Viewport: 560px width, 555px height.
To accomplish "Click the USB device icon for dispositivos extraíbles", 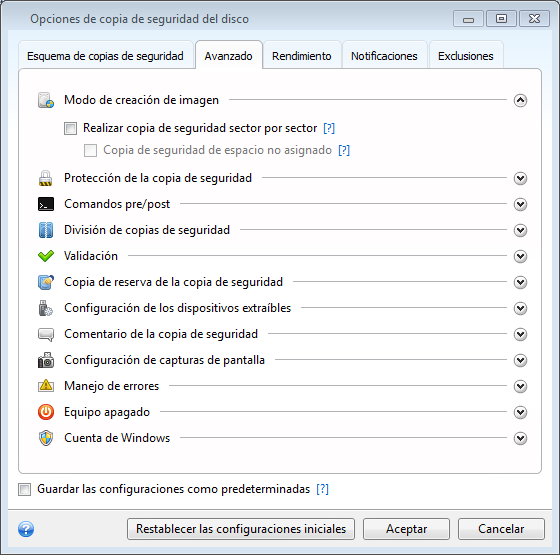I will [46, 308].
